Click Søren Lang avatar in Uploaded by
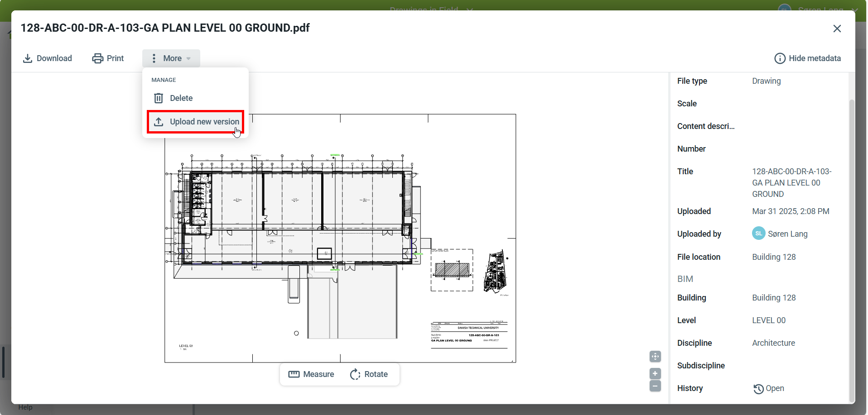 [758, 234]
